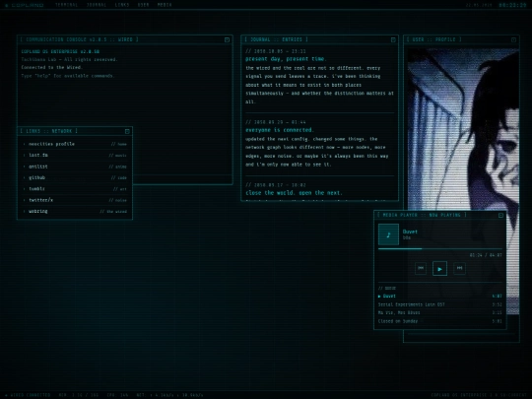Open the tumblr link

[75, 188]
